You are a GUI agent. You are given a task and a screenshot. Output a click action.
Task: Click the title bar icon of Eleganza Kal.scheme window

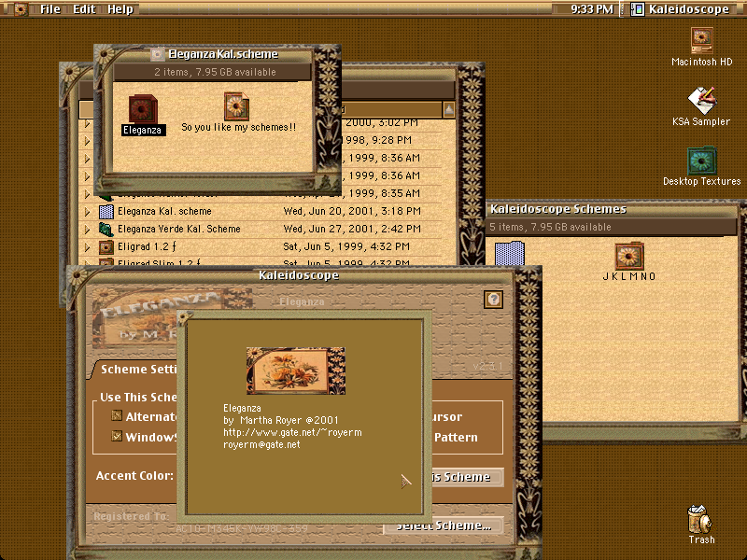click(157, 54)
